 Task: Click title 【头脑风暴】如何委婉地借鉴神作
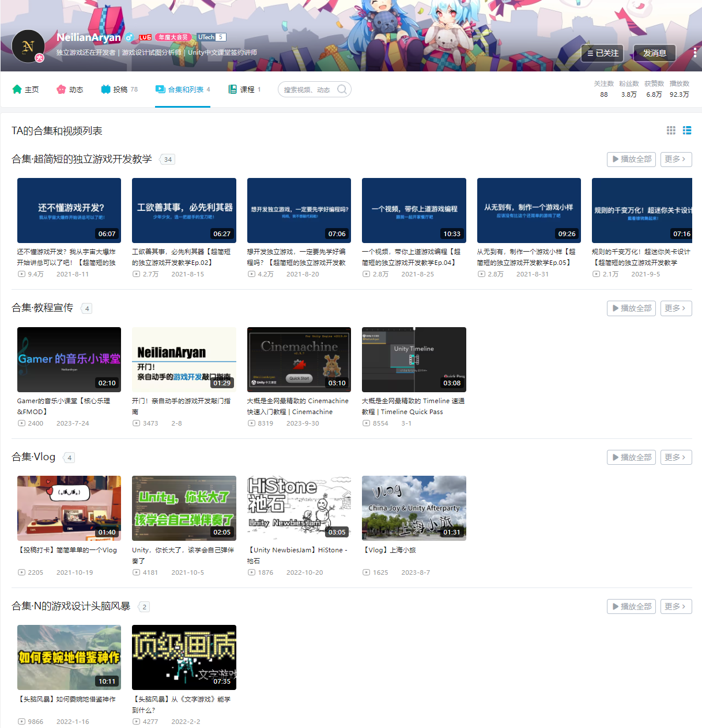[x=67, y=699]
